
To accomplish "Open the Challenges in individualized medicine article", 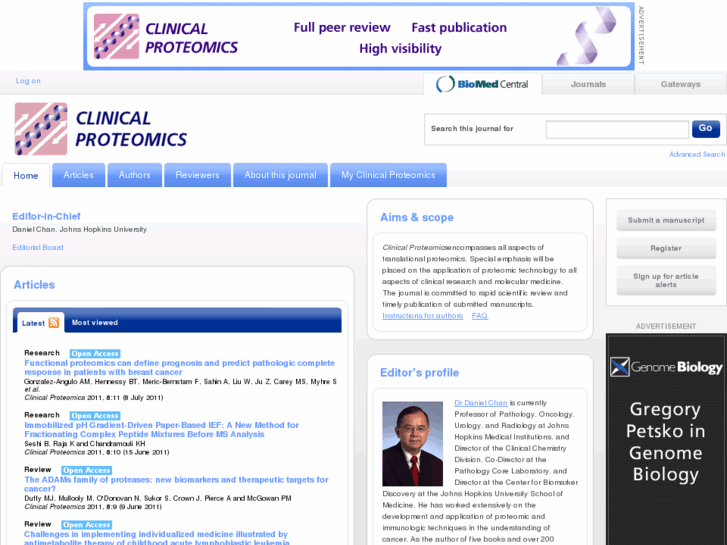I will (157, 538).
